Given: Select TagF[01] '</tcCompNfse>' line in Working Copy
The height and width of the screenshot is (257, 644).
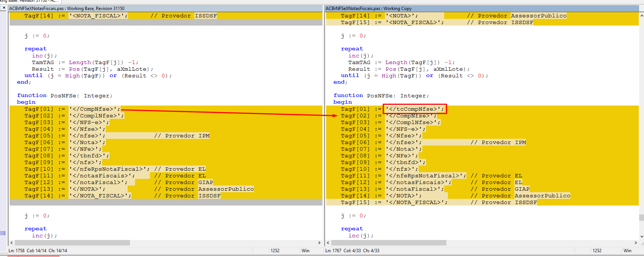Looking at the screenshot, I should coord(482,109).
